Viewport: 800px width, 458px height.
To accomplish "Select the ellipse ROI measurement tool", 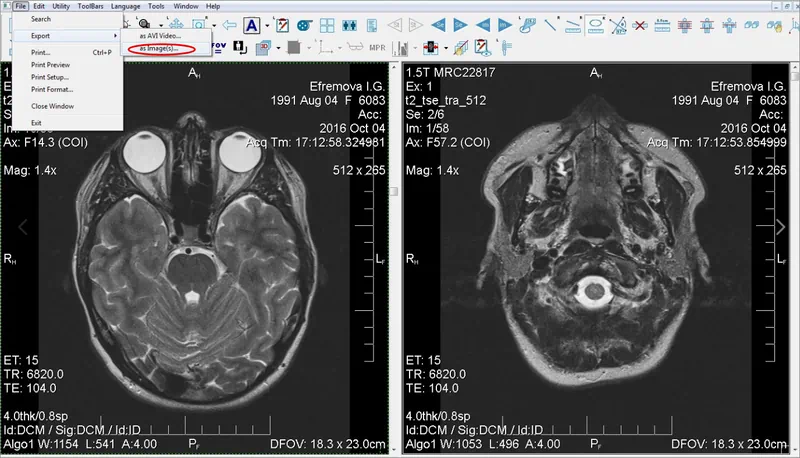I will pos(595,25).
